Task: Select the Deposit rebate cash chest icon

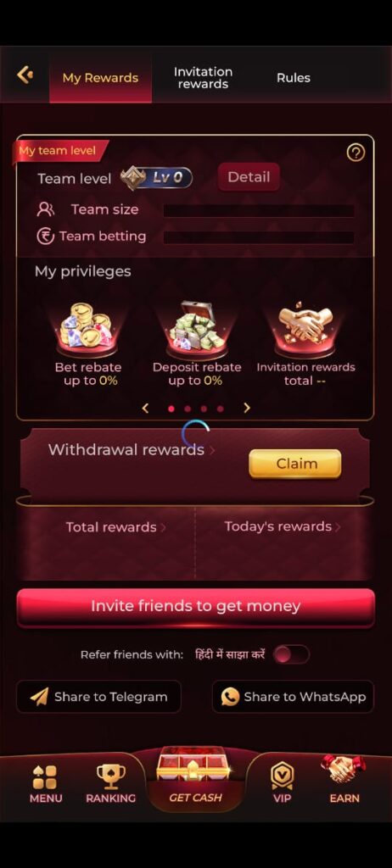Action: point(197,328)
